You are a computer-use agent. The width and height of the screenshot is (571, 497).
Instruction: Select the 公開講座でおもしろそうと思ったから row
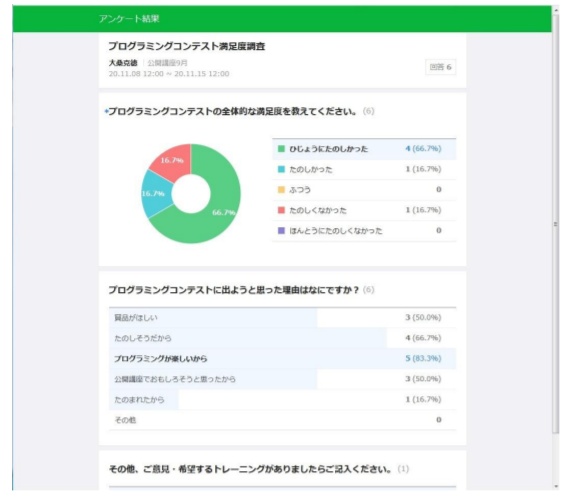point(282,379)
